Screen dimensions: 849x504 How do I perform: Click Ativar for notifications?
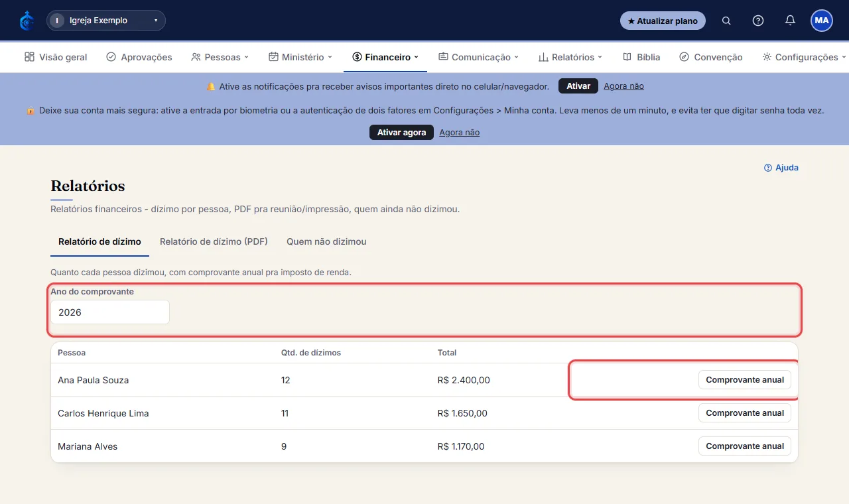click(578, 86)
